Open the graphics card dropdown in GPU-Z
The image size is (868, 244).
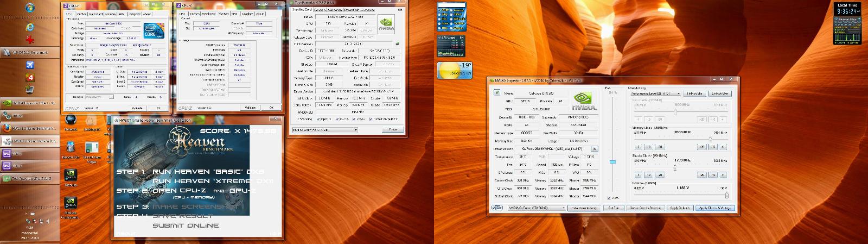click(324, 130)
